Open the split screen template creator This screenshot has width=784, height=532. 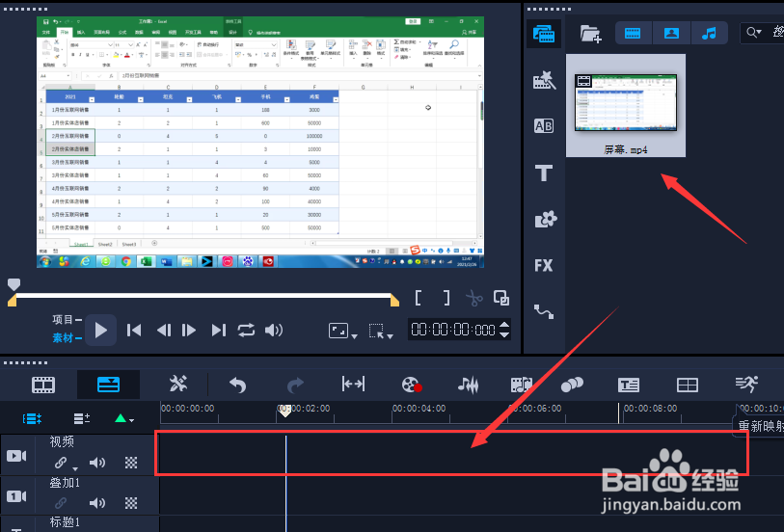click(688, 386)
